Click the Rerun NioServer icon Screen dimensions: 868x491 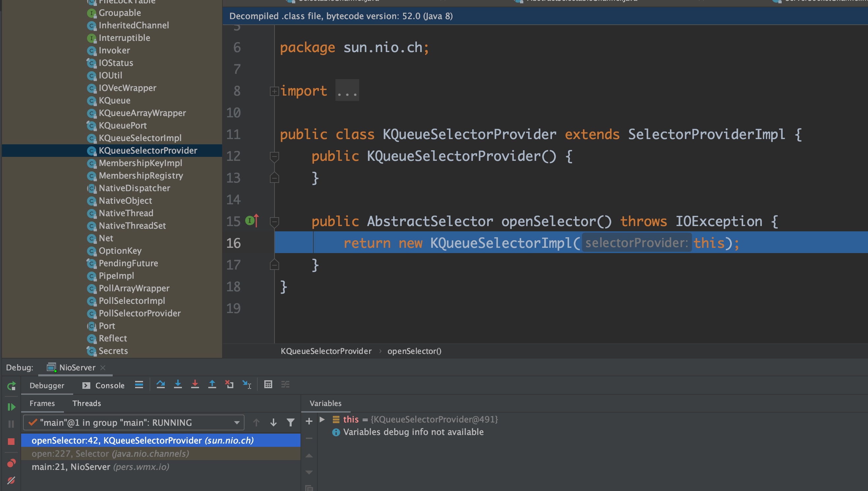[x=11, y=386]
